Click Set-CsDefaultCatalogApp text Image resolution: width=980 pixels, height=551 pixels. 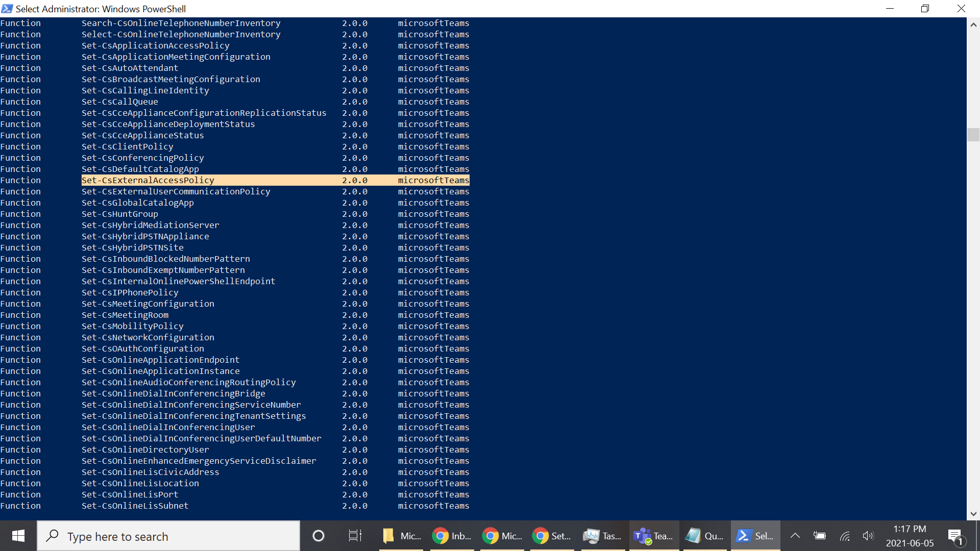coord(140,169)
